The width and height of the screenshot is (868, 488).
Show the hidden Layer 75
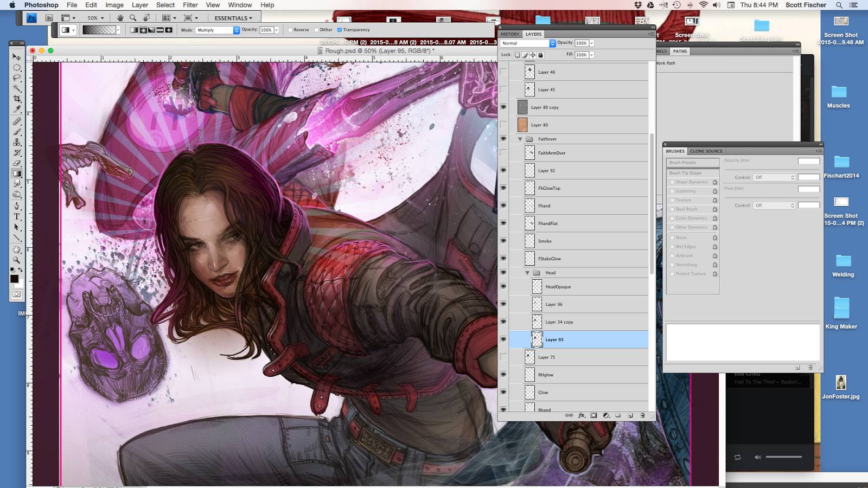[x=503, y=357]
